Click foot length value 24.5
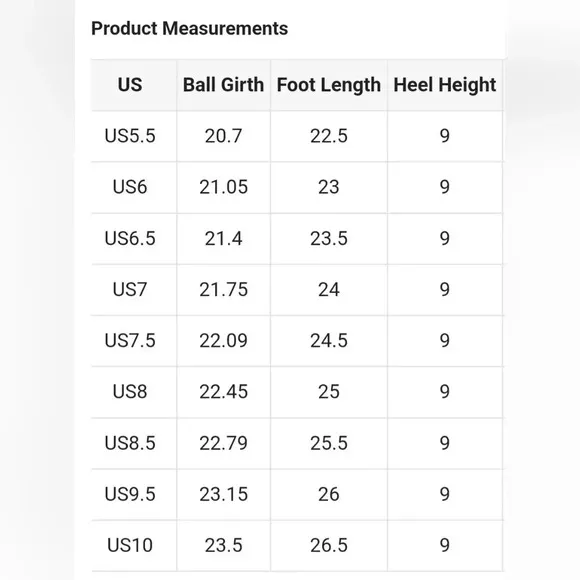Image resolution: width=580 pixels, height=580 pixels. tap(329, 340)
